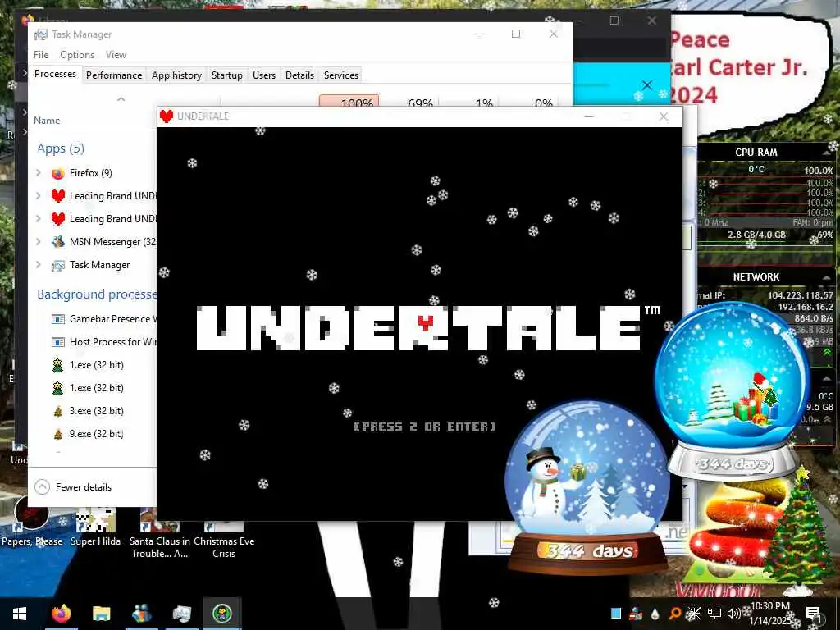840x630 pixels.
Task: Click the Host Process for Windows icon
Action: tap(58, 342)
